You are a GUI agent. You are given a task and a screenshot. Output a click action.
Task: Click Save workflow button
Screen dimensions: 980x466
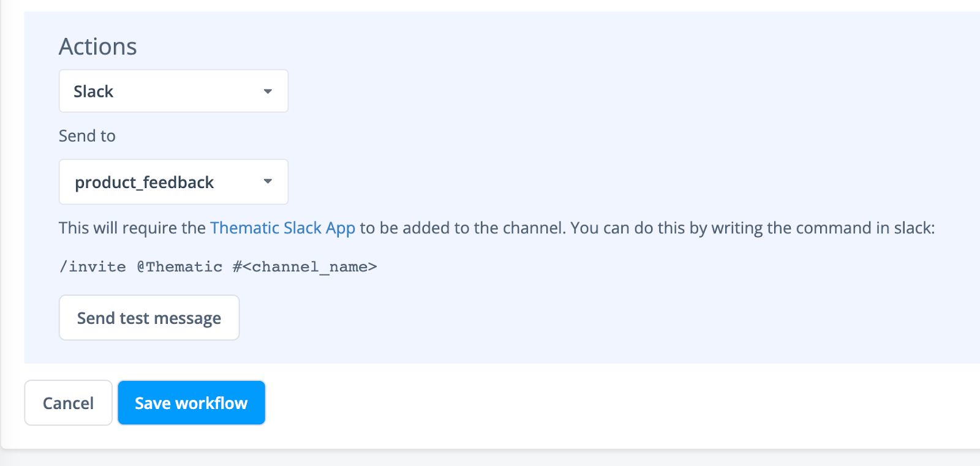[x=191, y=403]
